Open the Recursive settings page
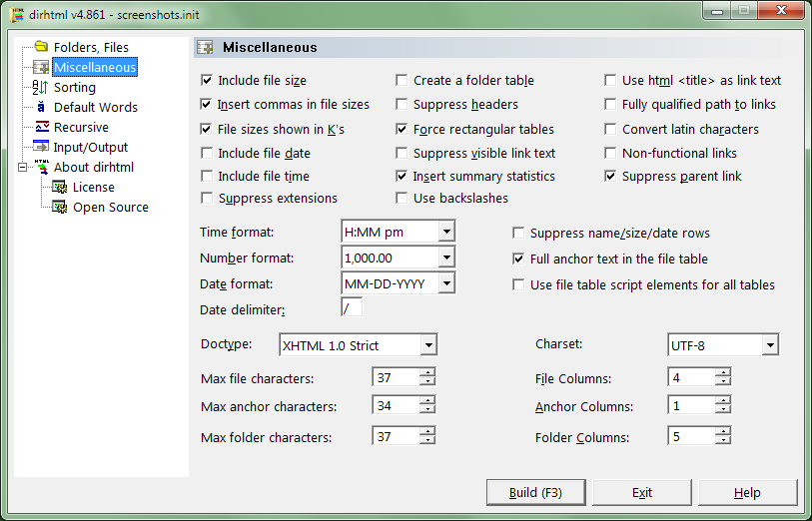Image resolution: width=812 pixels, height=521 pixels. pyautogui.click(x=81, y=128)
